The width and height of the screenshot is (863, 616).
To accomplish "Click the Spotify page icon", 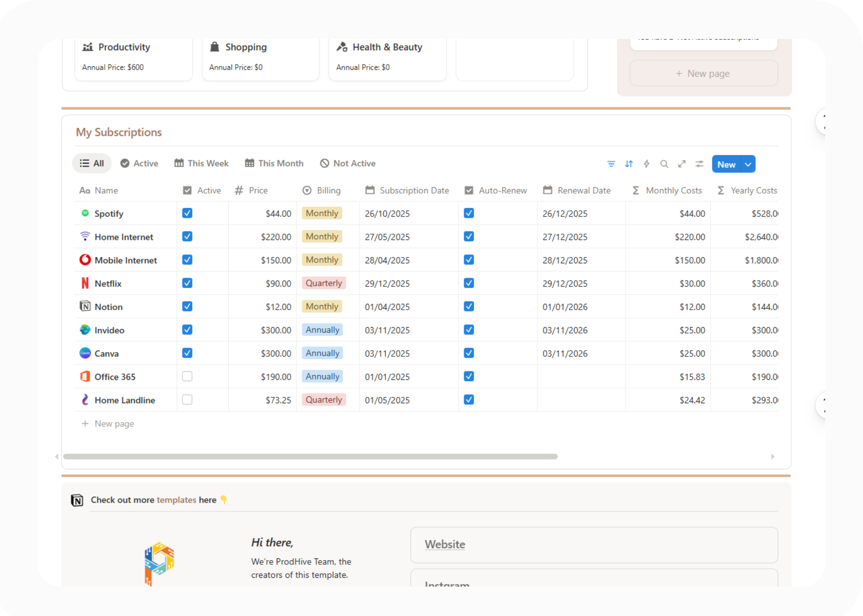I will click(85, 213).
